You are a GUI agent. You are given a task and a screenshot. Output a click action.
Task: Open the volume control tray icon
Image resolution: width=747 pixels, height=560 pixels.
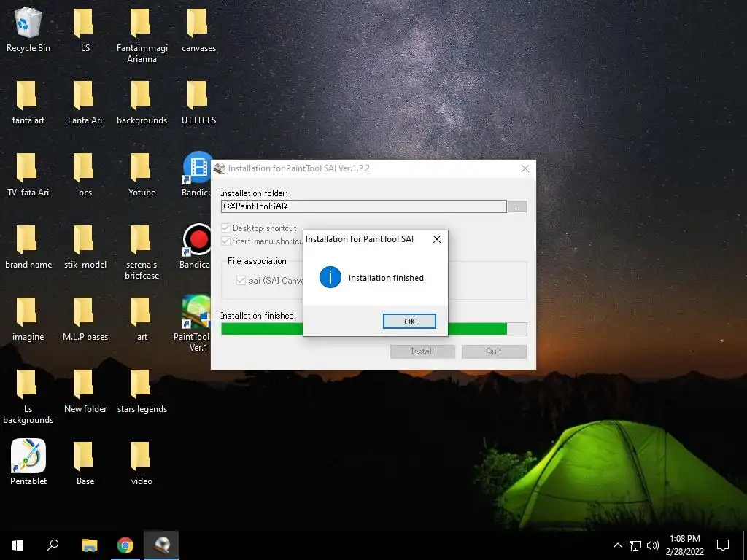coord(653,545)
